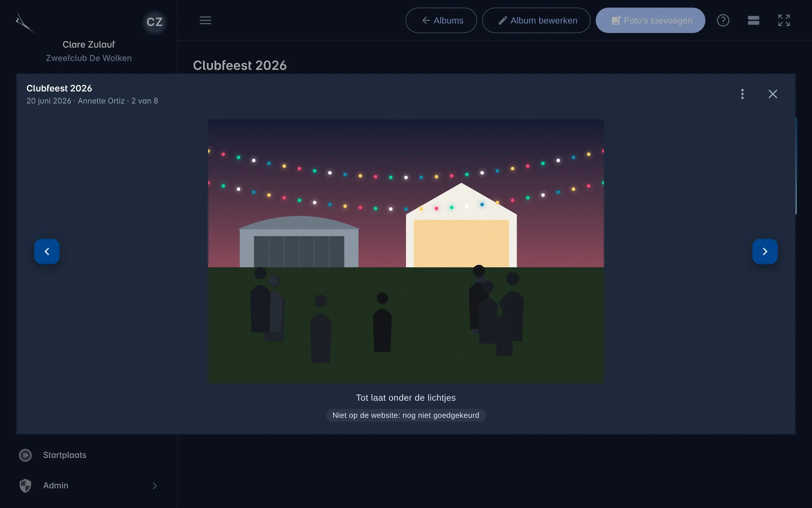
Task: Toggle fullscreen mode icon
Action: (x=784, y=21)
